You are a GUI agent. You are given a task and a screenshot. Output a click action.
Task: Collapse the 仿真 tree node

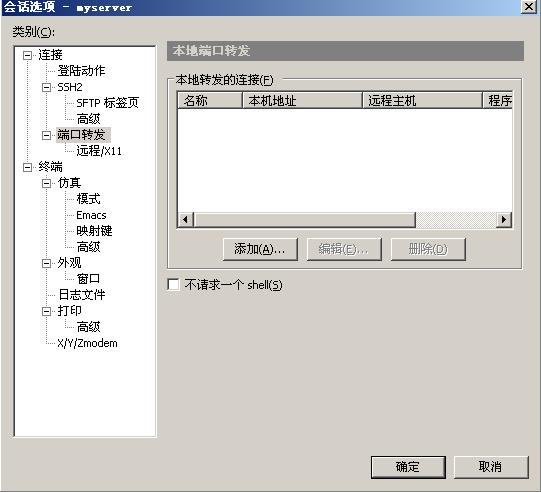click(47, 183)
